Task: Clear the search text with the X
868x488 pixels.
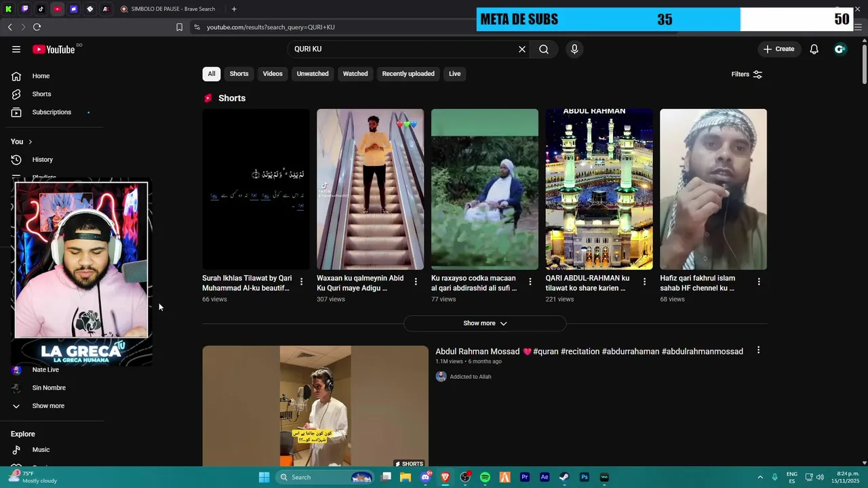Action: point(522,49)
